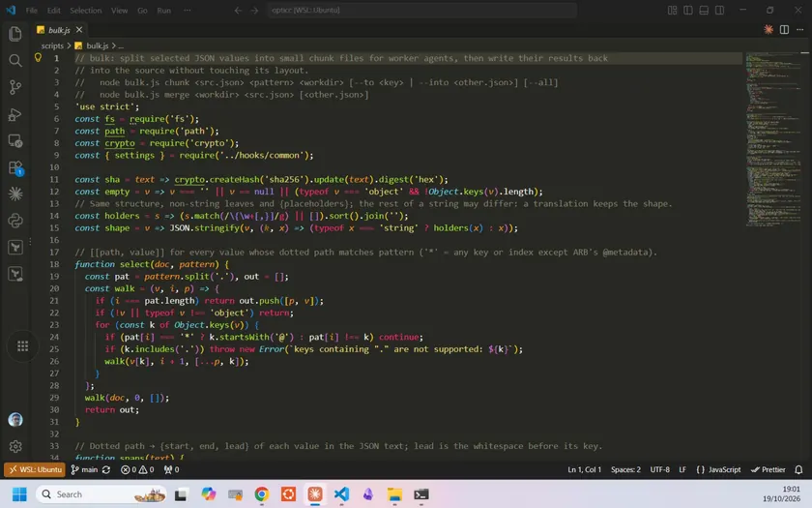The width and height of the screenshot is (812, 508).
Task: Click the WSL: Ubuntu remote indicator
Action: (x=35, y=469)
